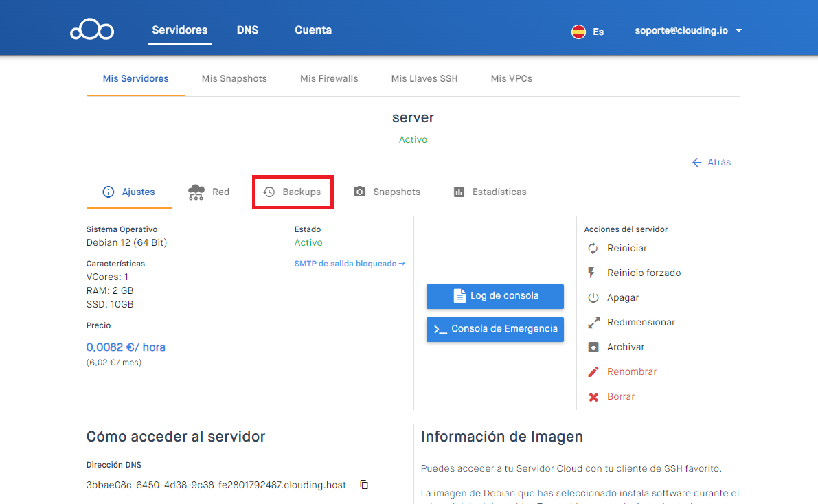The image size is (818, 504).
Task: Follow the SMTP de salida bloqueado link
Action: pos(350,264)
